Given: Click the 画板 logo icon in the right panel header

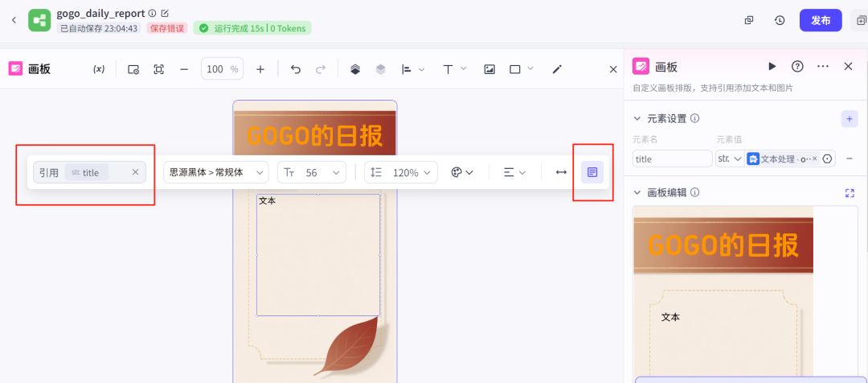Looking at the screenshot, I should [641, 67].
